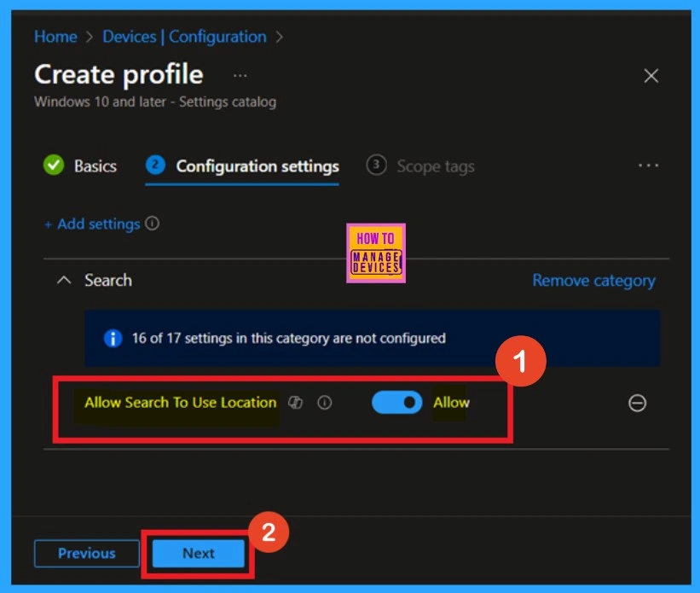
Task: Click the Allow Search To Use Location label
Action: point(181,402)
